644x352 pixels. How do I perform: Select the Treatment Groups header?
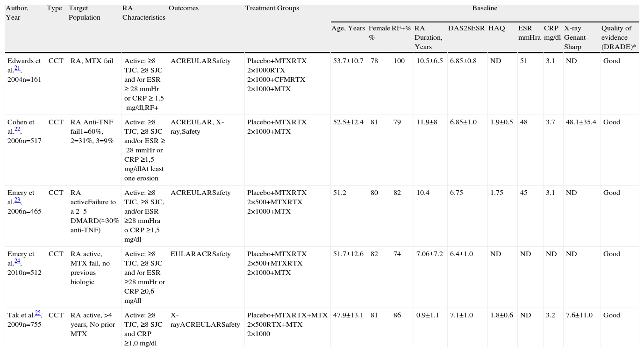[x=272, y=8]
